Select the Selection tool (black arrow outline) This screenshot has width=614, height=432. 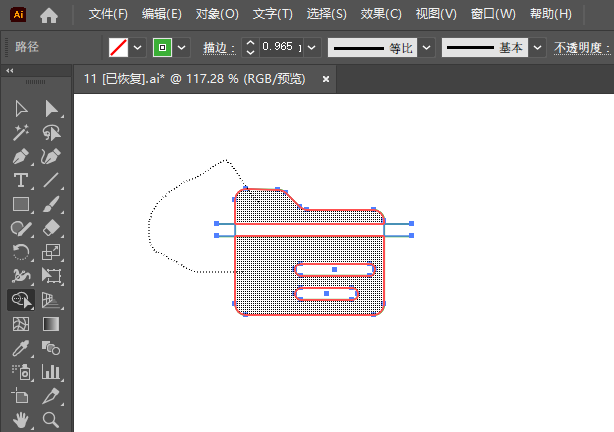point(21,108)
